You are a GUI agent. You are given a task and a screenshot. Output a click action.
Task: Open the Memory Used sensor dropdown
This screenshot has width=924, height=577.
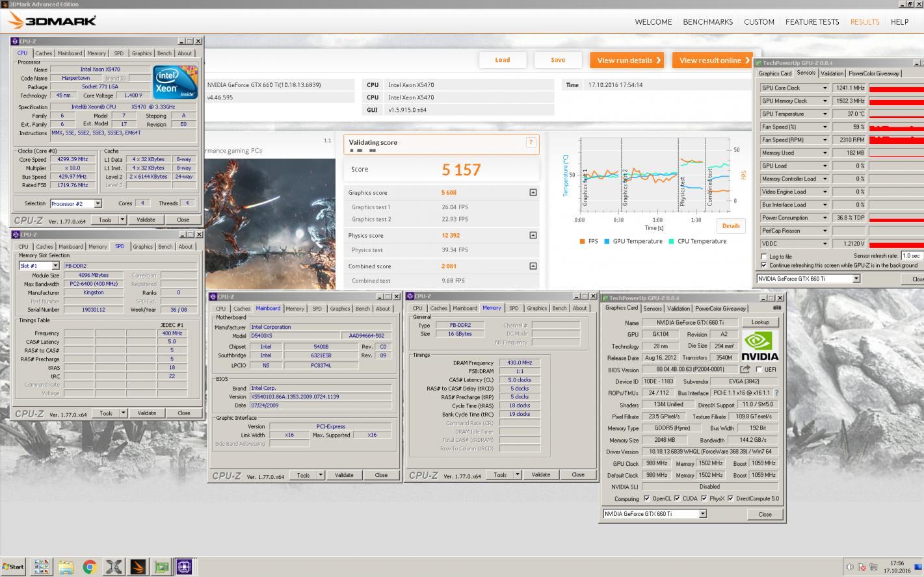click(x=825, y=153)
